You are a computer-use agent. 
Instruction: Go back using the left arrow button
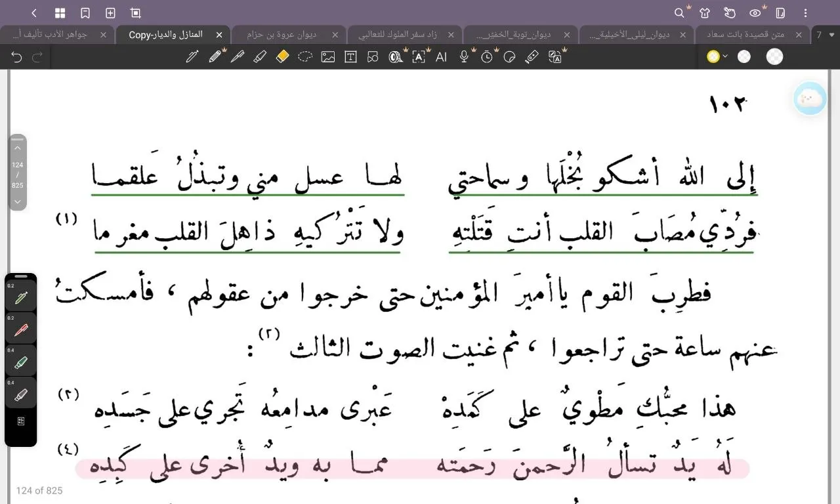[x=34, y=13]
